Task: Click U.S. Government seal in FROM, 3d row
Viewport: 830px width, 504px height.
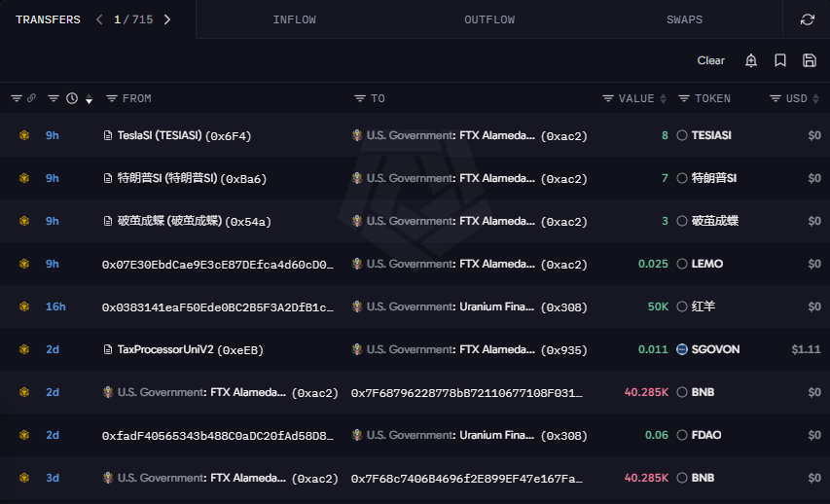Action: click(x=108, y=478)
